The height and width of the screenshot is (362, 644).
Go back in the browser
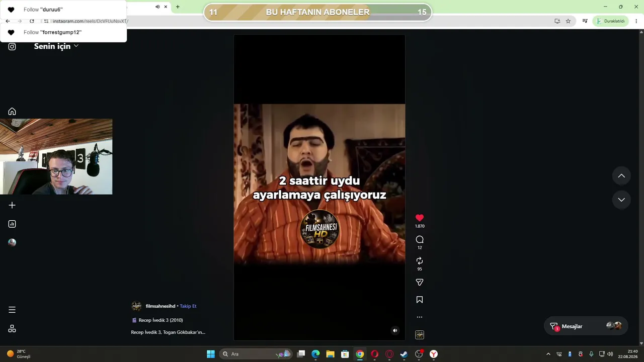coord(8,21)
